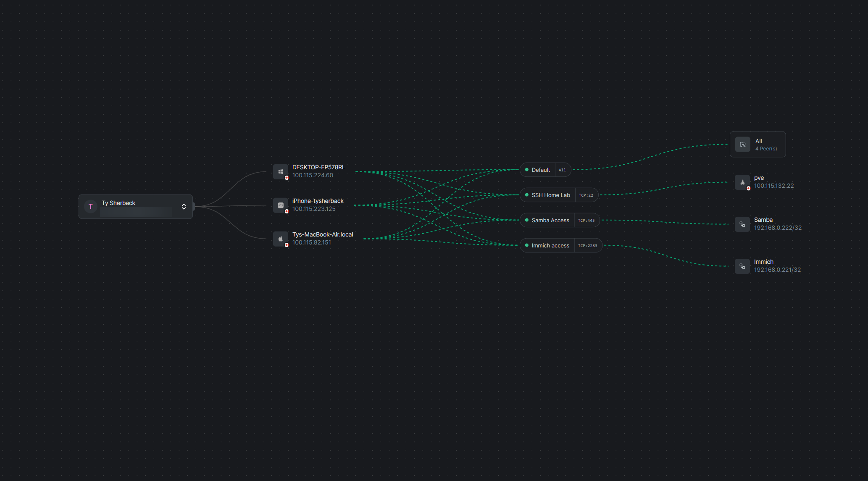Image resolution: width=868 pixels, height=481 pixels.
Task: Click the TCP:445 port badge
Action: coord(587,221)
